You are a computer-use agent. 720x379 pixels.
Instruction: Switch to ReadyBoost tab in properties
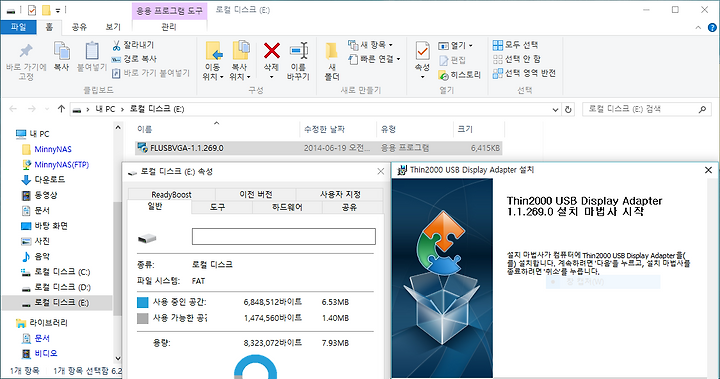[x=171, y=195]
